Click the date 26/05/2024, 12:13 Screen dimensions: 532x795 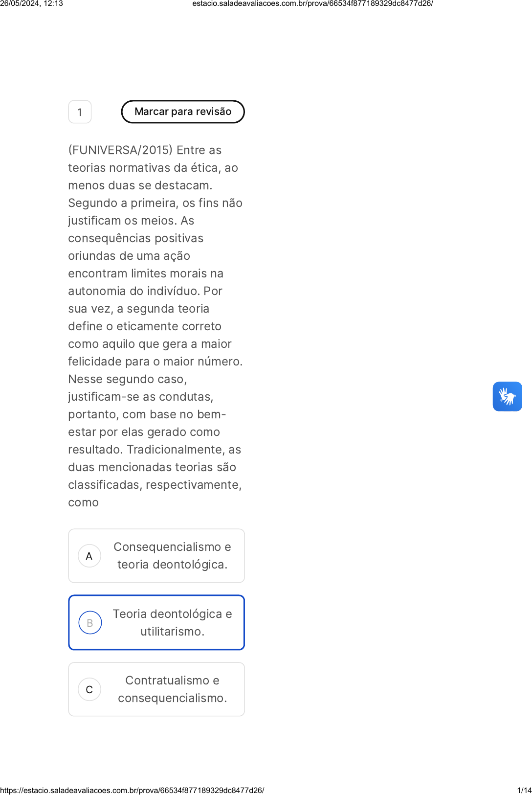coord(32,3)
